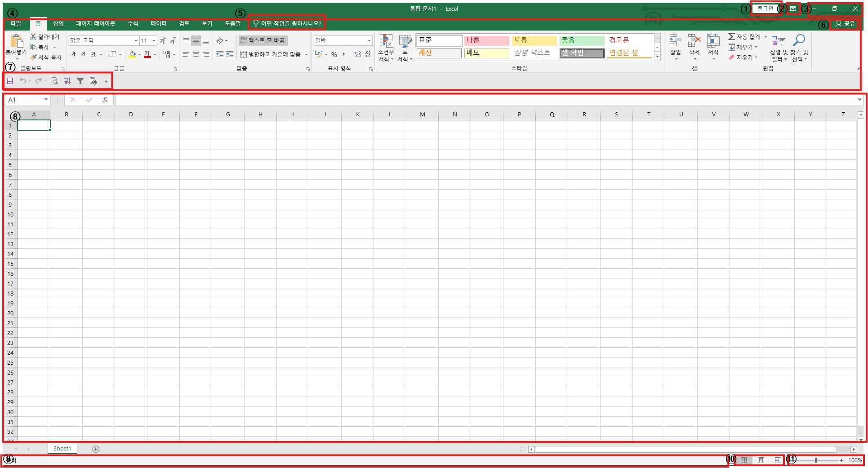
Task: Toggle left horizontal alignment
Action: [186, 54]
